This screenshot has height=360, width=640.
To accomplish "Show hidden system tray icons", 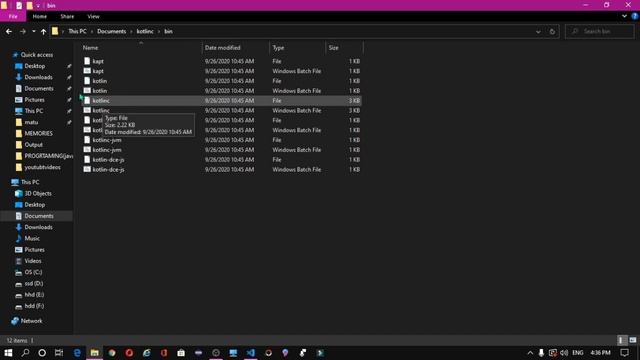I will click(530, 353).
